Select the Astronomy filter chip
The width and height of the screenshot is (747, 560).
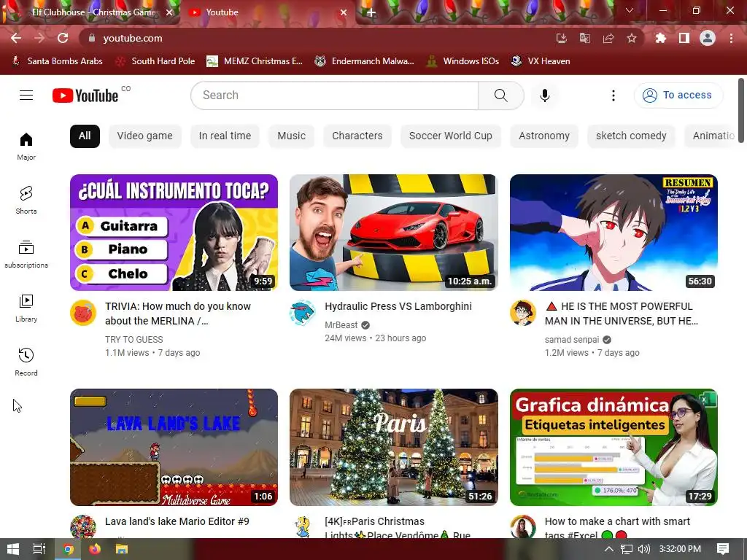pos(544,136)
